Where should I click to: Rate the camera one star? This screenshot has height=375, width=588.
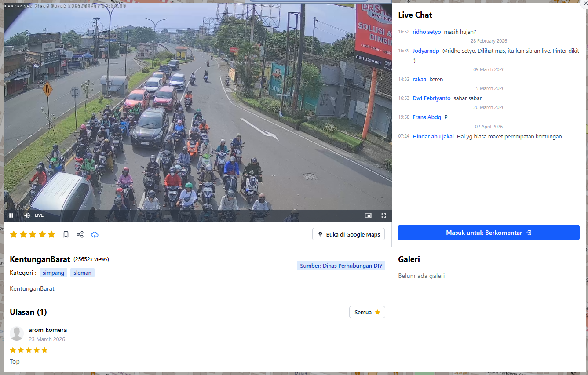tap(14, 234)
